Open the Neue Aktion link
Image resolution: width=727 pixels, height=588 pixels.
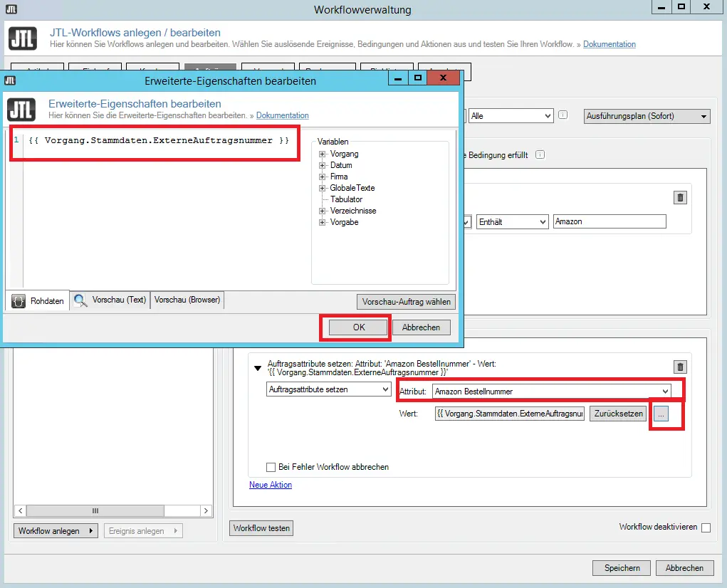[x=271, y=485]
